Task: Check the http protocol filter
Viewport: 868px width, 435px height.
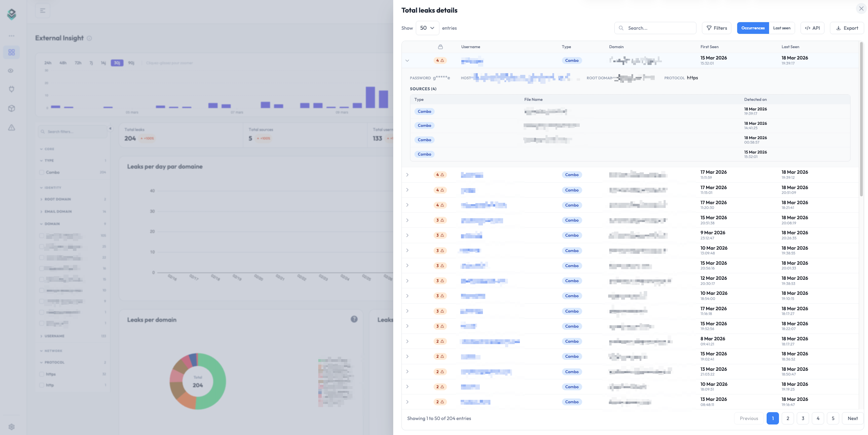Action: point(42,385)
